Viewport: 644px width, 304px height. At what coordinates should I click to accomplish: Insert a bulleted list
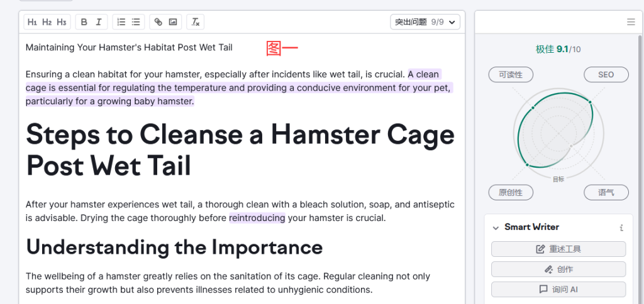pos(136,22)
